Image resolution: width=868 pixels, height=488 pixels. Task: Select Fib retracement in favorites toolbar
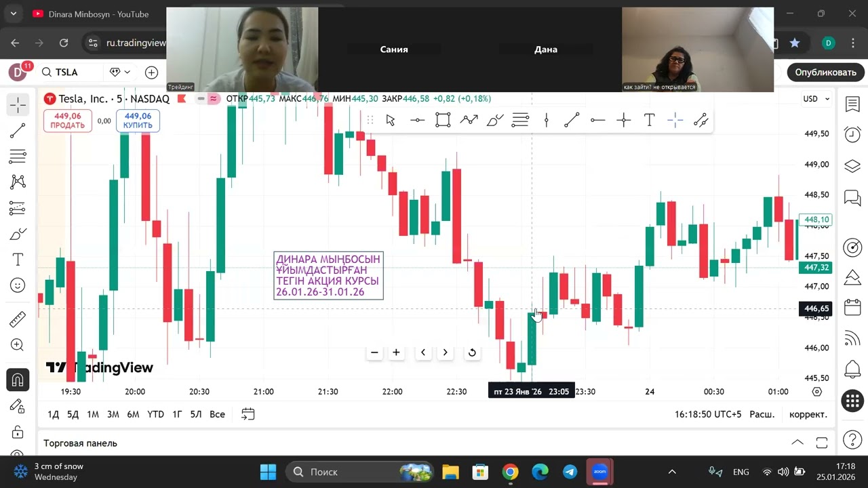click(x=520, y=120)
